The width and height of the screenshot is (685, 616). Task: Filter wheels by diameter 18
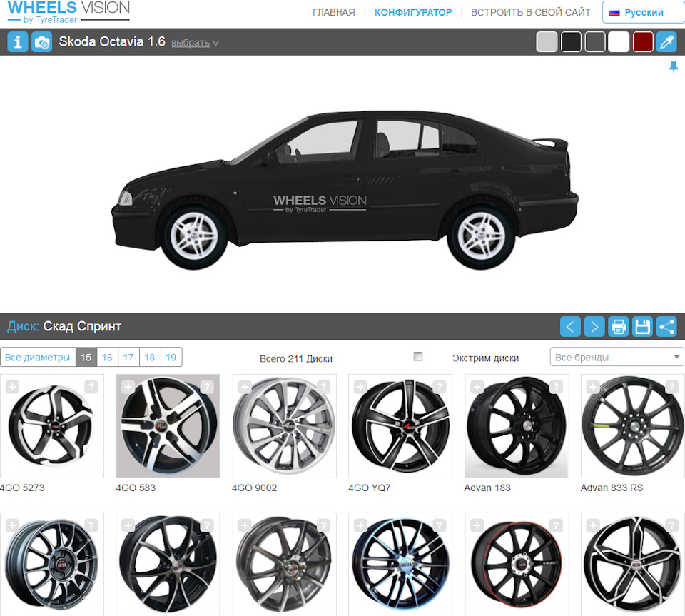150,358
